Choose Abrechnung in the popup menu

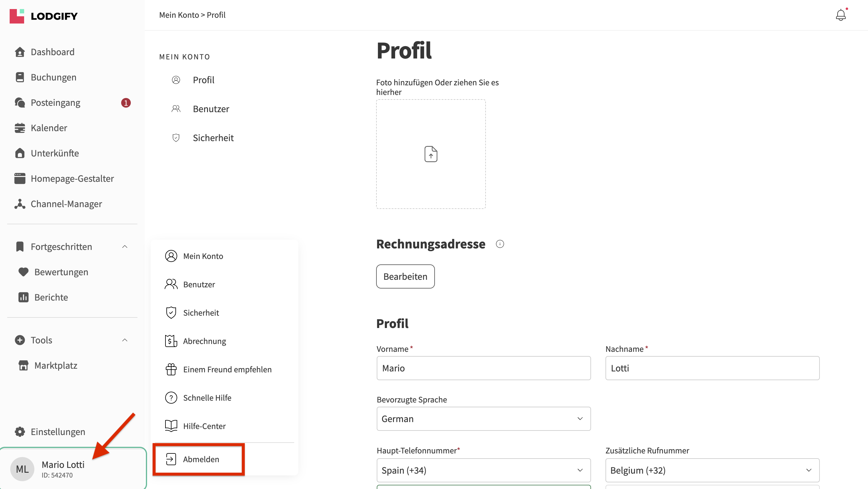[x=204, y=341]
